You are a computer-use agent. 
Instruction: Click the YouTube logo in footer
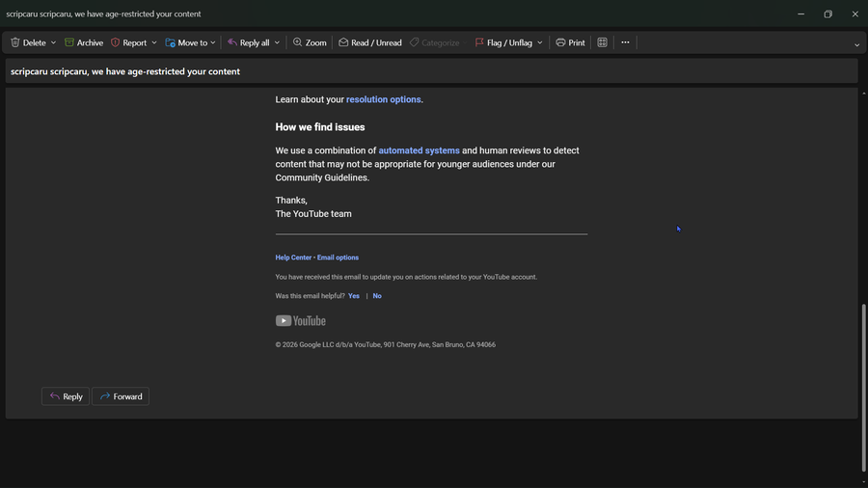(301, 321)
